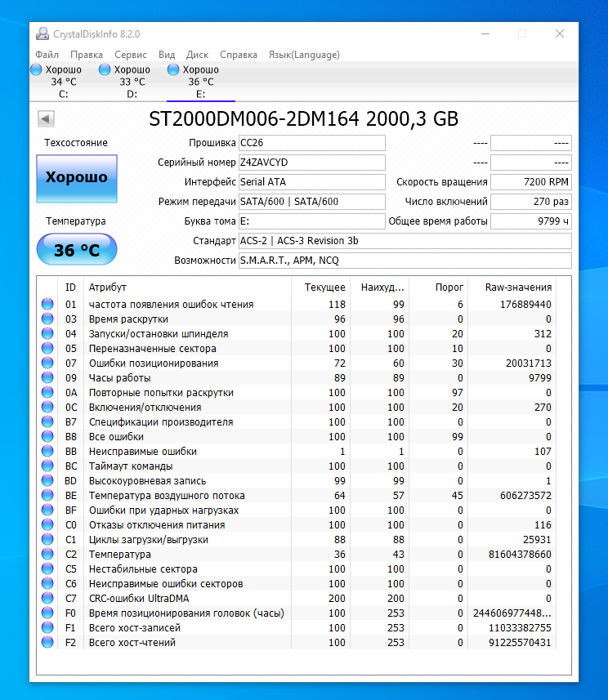
Task: Select row Всего хост-чтений
Action: pyautogui.click(x=297, y=642)
